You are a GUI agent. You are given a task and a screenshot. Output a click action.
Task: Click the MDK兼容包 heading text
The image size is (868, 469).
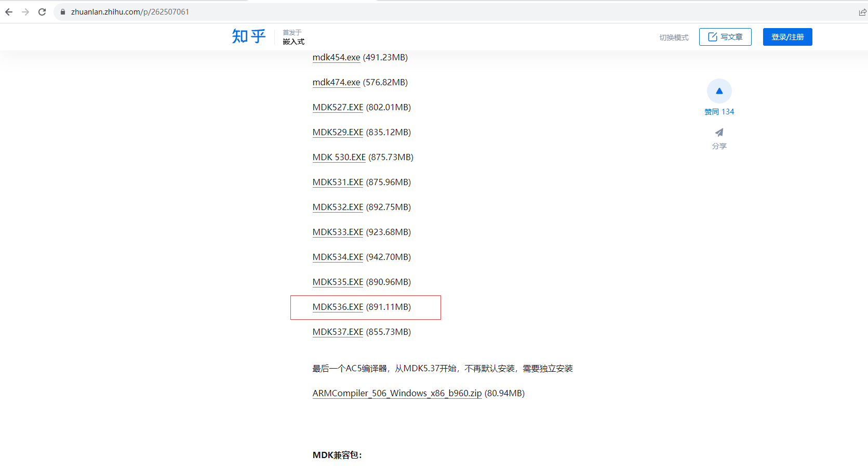[x=337, y=455]
